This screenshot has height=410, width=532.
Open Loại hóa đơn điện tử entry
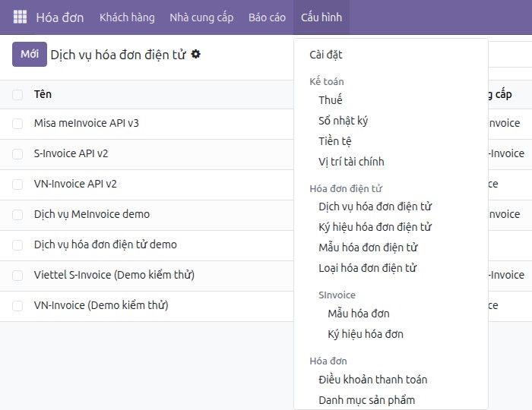(x=367, y=268)
